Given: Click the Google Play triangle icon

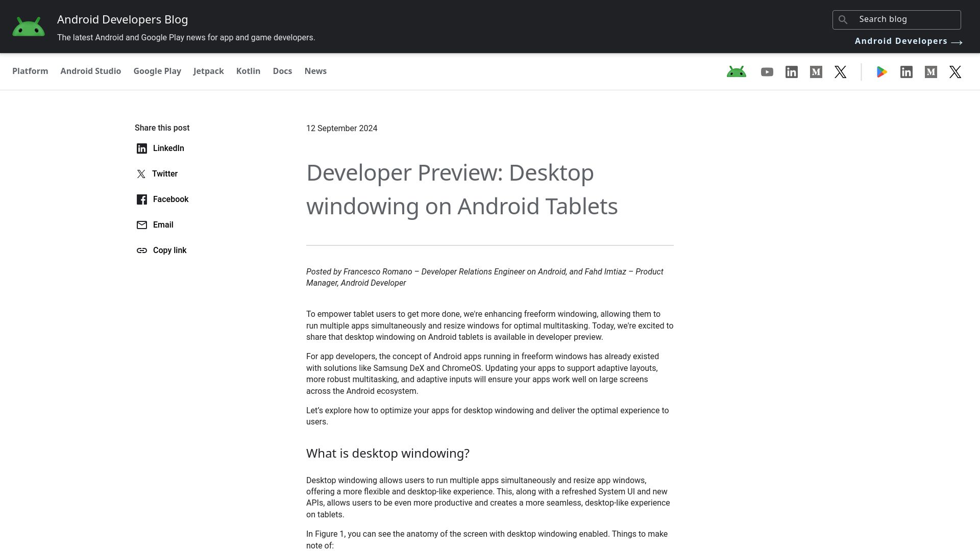Looking at the screenshot, I should tap(882, 72).
